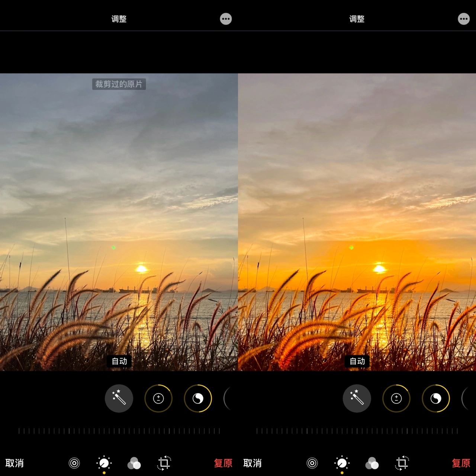This screenshot has width=476, height=476.
Task: Toggle the Live Photo icon in right editor
Action: click(312, 463)
